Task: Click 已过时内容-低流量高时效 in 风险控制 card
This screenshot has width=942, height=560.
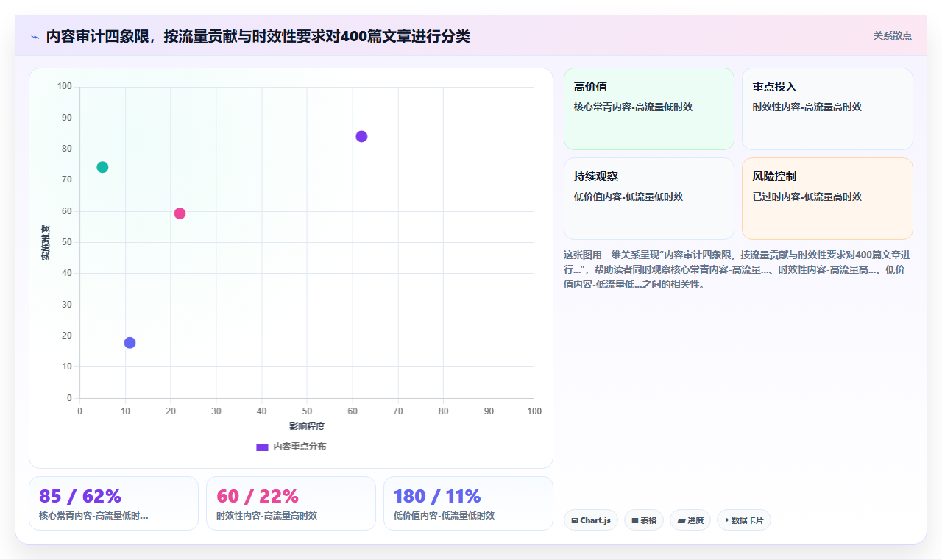Action: coord(807,196)
